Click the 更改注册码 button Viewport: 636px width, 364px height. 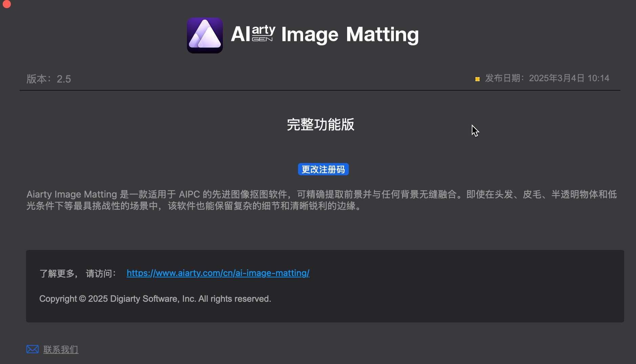(x=323, y=169)
